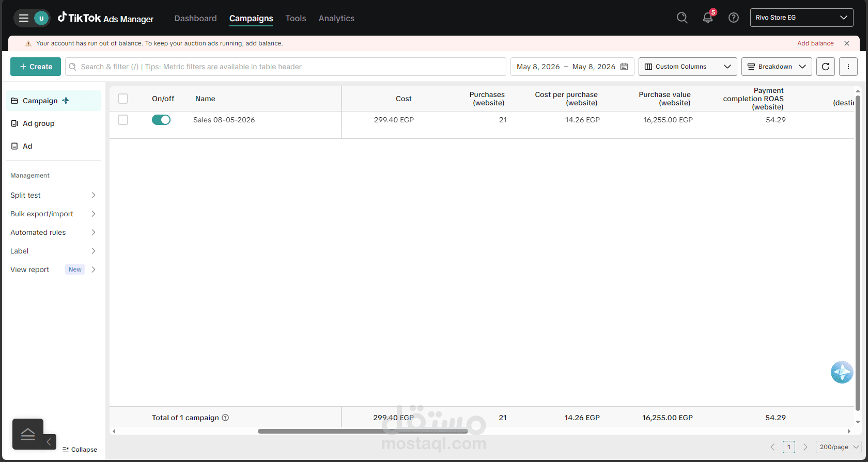Collapse the left sidebar
Image resolution: width=868 pixels, height=462 pixels.
[80, 450]
